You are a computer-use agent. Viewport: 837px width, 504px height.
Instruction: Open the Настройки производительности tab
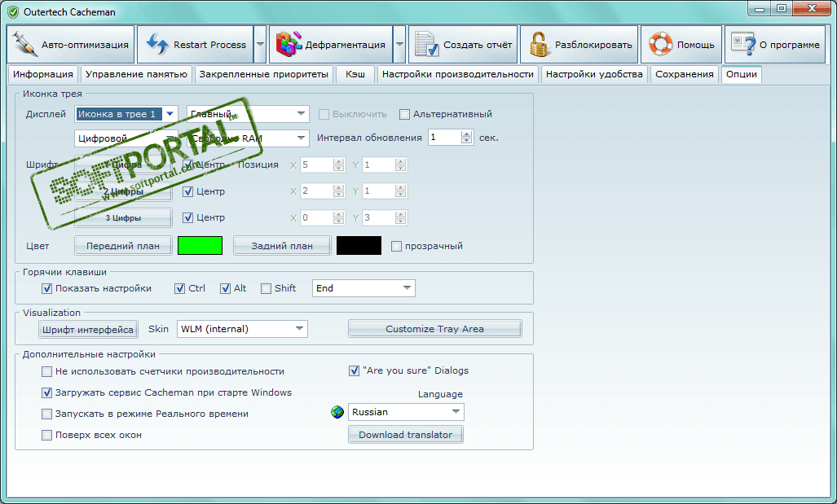click(457, 74)
